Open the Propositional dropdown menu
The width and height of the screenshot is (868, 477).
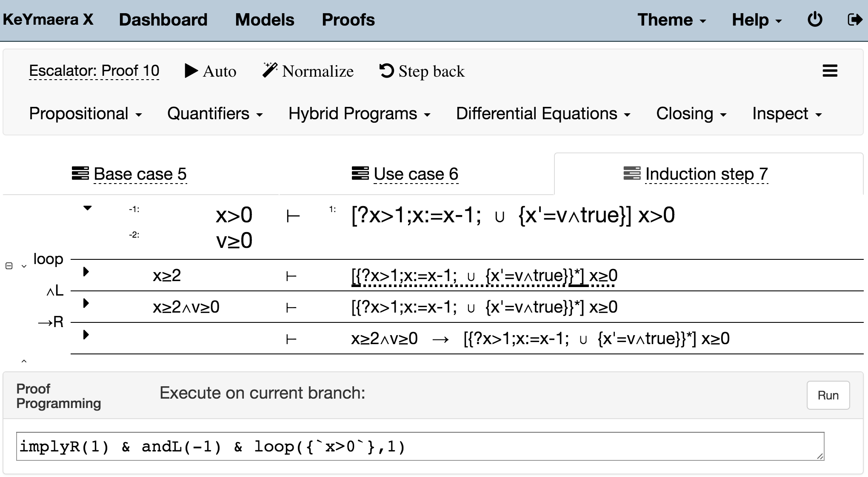click(x=85, y=114)
